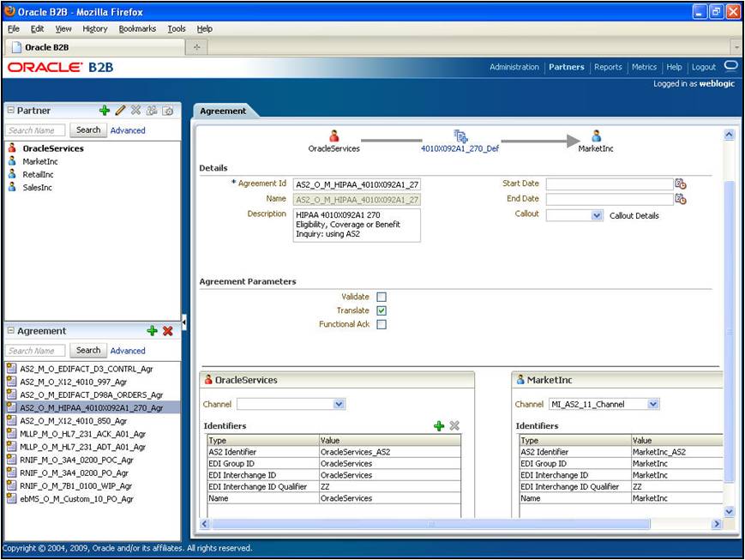
Task: Collapse the Agreement panel
Action: 10,330
